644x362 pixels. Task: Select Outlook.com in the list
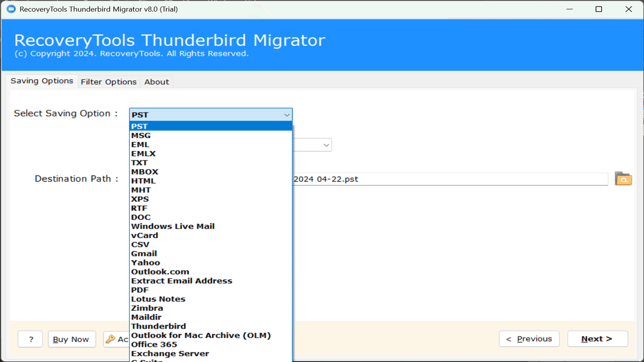[211, 271]
